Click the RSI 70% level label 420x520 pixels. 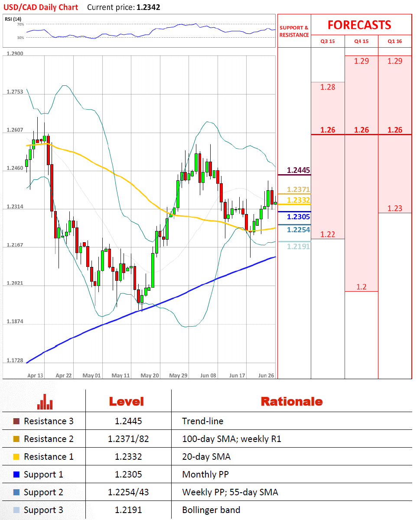pyautogui.click(x=20, y=24)
